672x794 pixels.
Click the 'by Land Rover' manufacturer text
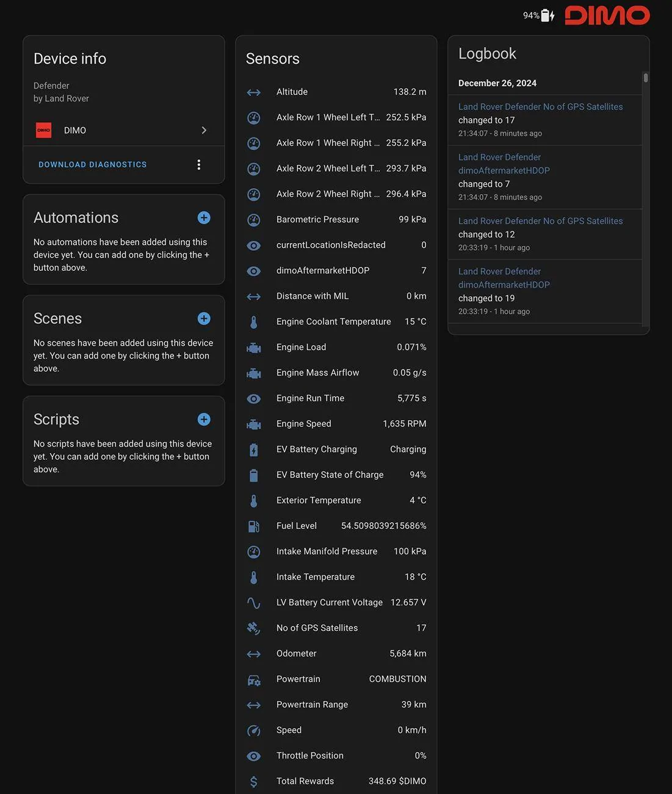point(61,98)
